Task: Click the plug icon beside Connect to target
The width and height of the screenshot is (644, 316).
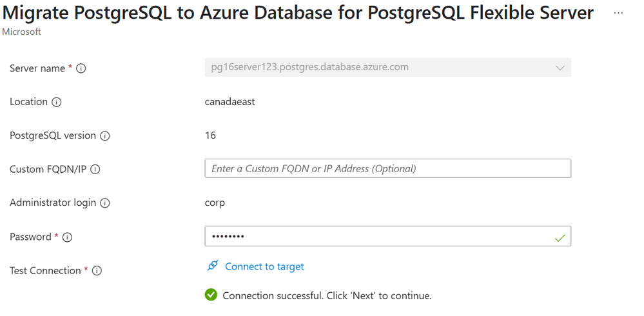Action: (x=213, y=266)
